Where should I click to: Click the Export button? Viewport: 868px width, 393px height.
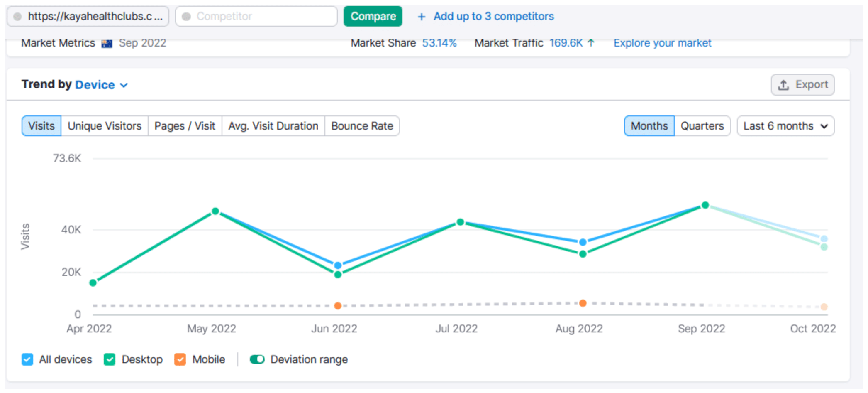[x=803, y=85]
